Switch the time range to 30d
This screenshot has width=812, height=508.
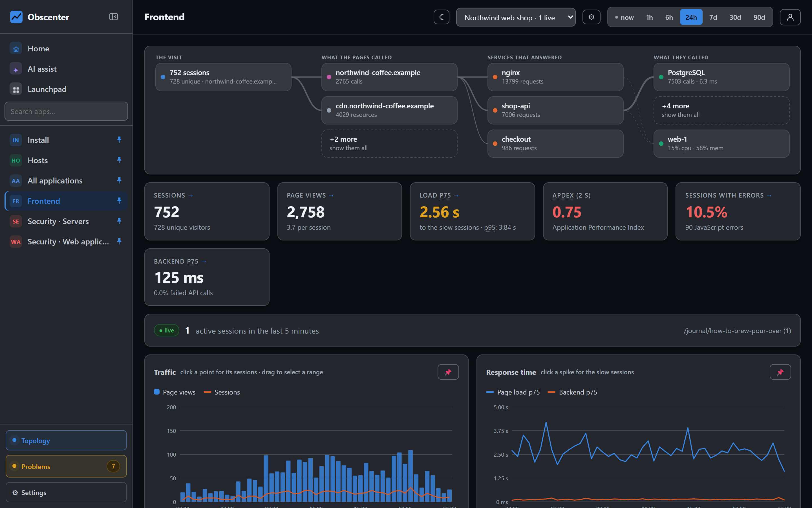coord(735,17)
